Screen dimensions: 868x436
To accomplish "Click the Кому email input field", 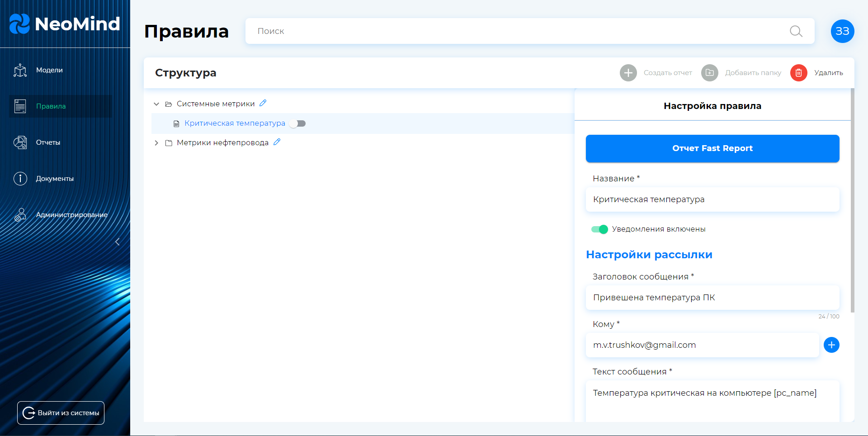I will [703, 345].
